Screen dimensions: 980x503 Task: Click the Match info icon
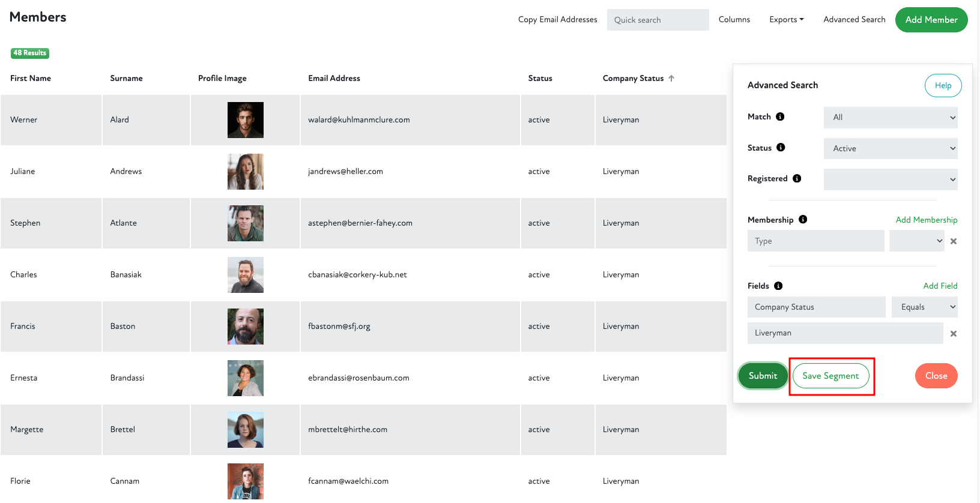coord(780,116)
